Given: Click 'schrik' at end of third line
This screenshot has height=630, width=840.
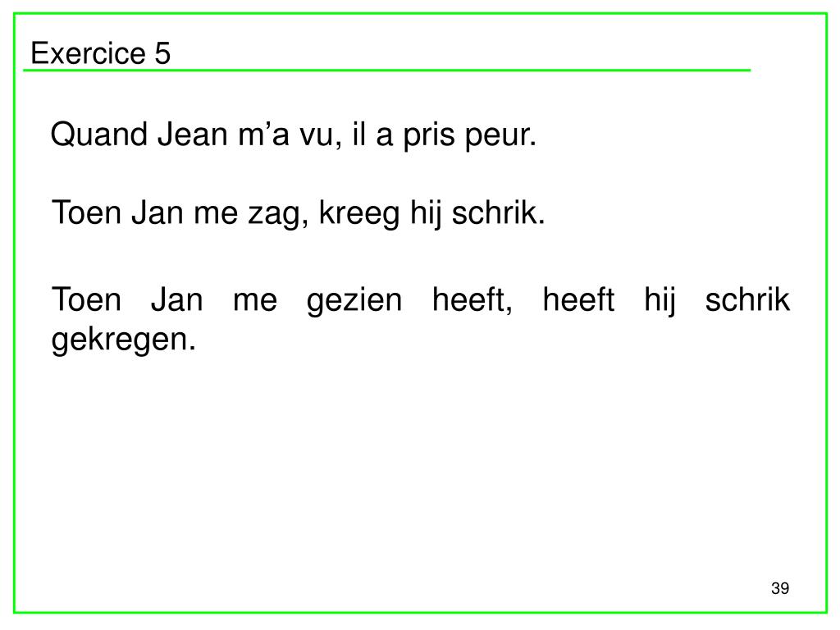Looking at the screenshot, I should coord(747,299).
